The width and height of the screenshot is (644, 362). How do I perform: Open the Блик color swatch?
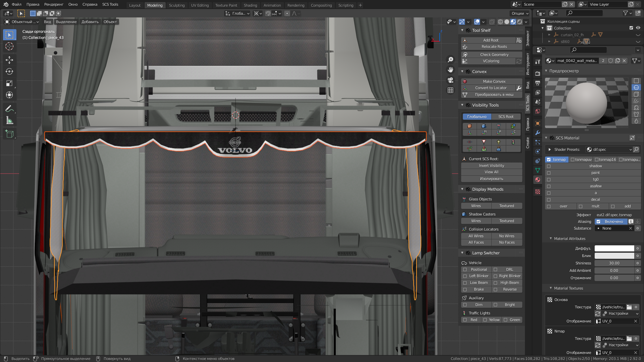pyautogui.click(x=614, y=256)
